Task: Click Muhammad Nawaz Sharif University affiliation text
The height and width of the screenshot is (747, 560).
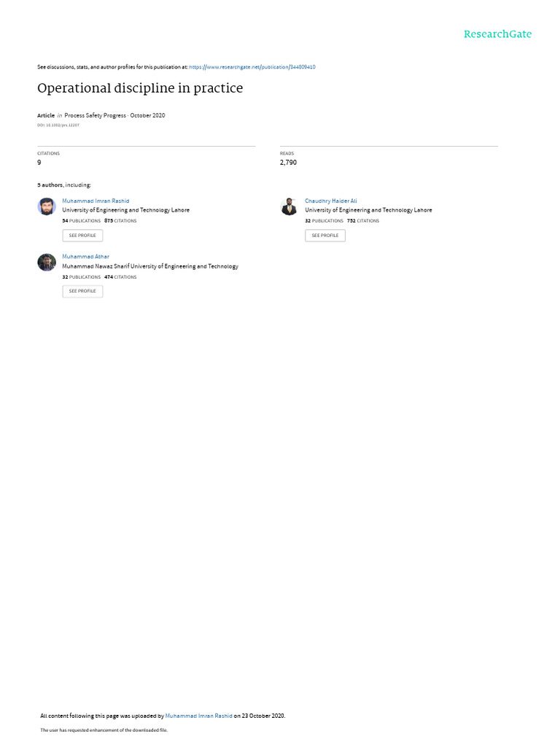Action: tap(150, 266)
